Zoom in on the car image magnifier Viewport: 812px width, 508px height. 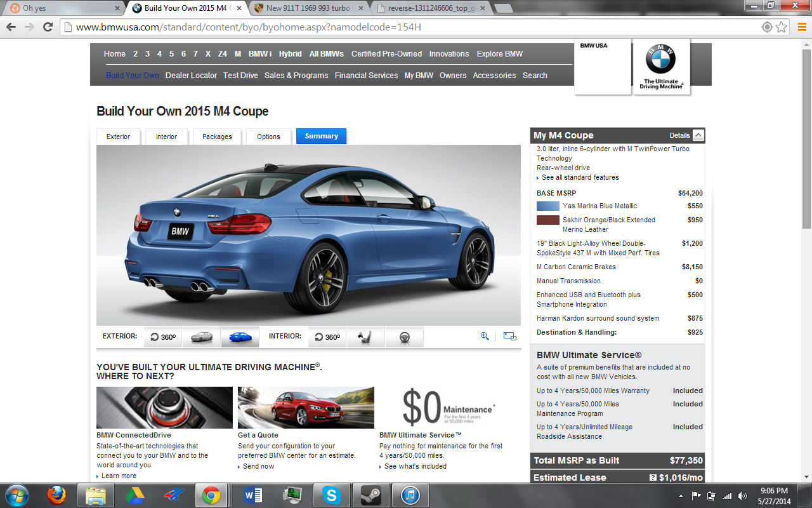pos(485,336)
